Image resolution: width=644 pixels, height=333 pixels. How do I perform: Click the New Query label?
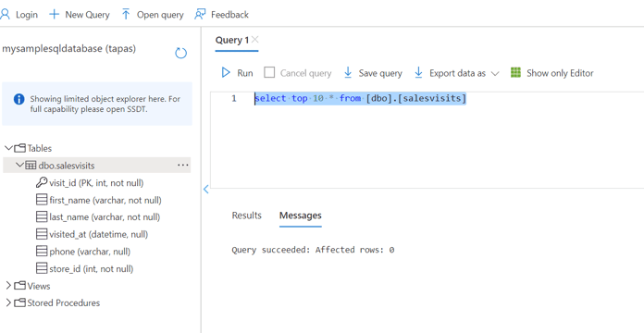pos(87,15)
